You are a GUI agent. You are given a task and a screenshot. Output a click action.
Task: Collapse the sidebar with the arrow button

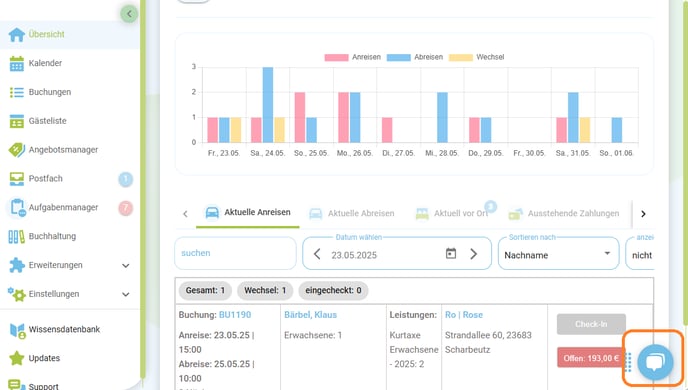point(129,14)
